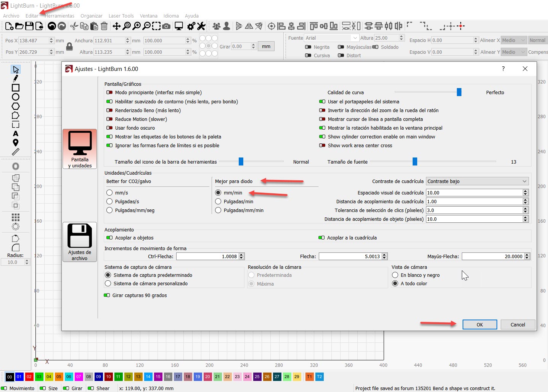Click the camera capture toolbar icon

coord(166,26)
